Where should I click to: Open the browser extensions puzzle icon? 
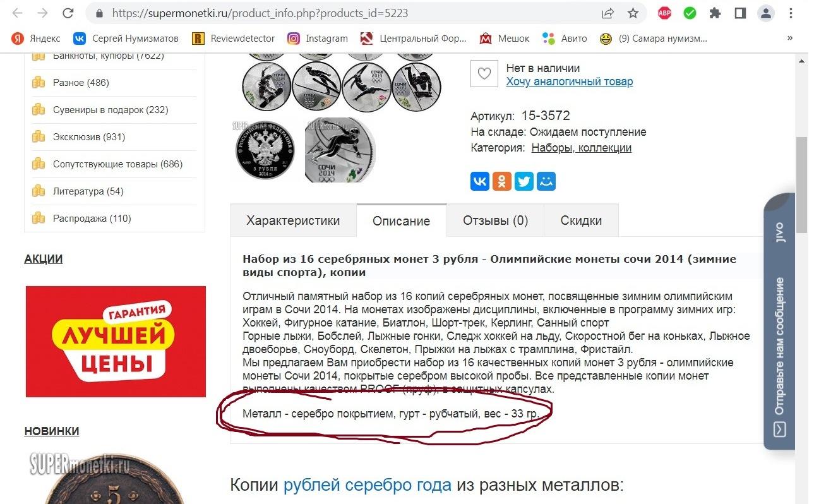click(x=715, y=13)
